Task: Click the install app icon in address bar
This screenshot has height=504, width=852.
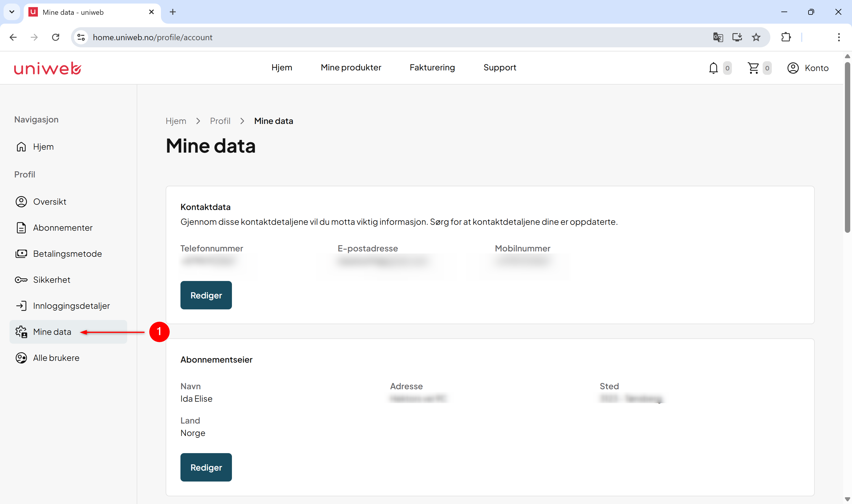Action: pos(737,37)
